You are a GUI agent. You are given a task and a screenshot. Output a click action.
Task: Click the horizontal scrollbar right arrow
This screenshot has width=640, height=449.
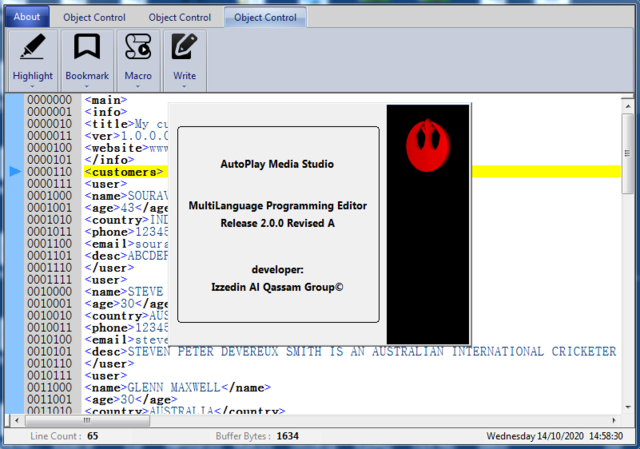(614, 420)
